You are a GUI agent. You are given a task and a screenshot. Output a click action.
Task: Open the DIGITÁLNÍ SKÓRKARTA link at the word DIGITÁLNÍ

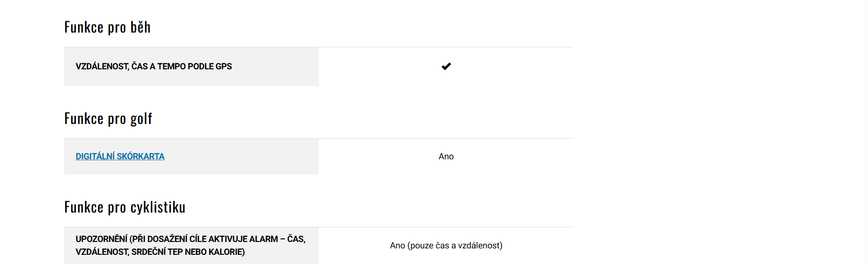click(95, 157)
